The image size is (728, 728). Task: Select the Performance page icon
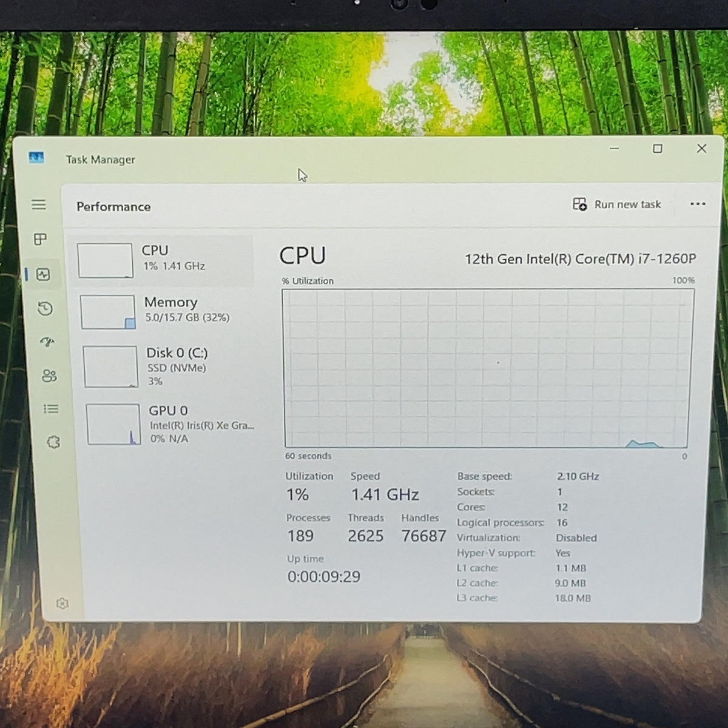[x=43, y=274]
